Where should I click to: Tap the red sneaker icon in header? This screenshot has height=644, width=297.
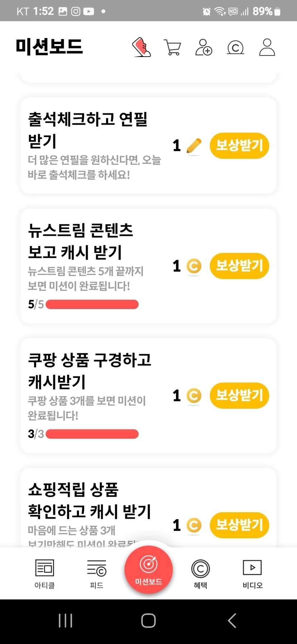pos(142,47)
